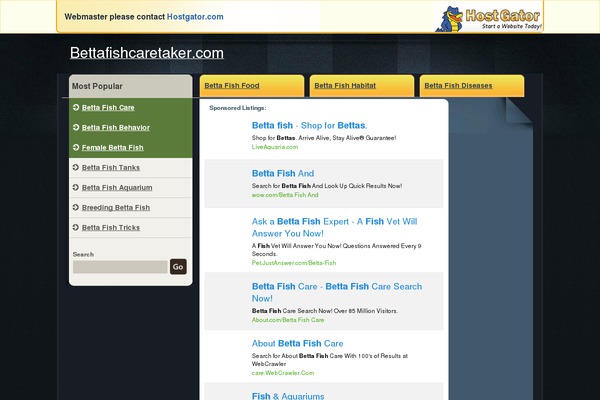Screen dimensions: 600x400
Task: Open the 'Fish & Aquariums' listing
Action: pyautogui.click(x=288, y=396)
